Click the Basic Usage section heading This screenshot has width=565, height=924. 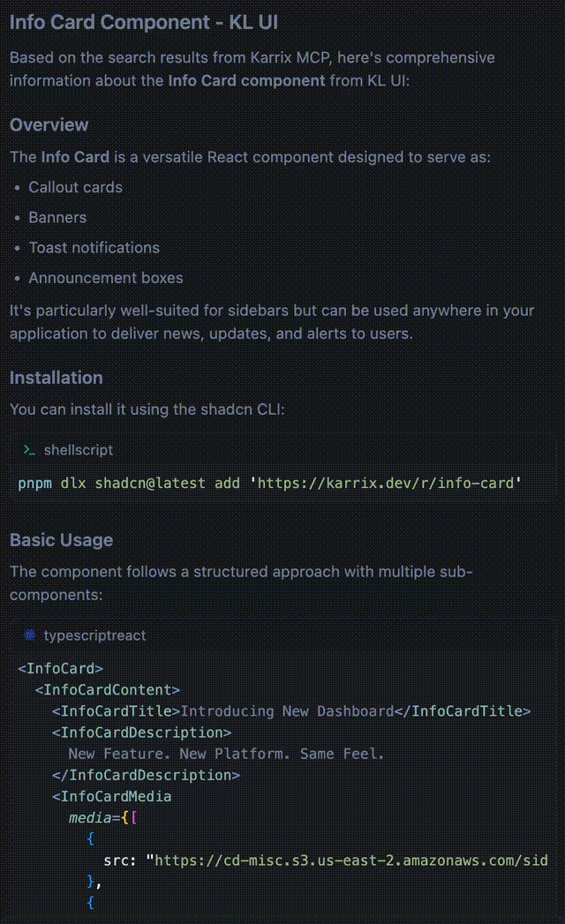tap(62, 540)
